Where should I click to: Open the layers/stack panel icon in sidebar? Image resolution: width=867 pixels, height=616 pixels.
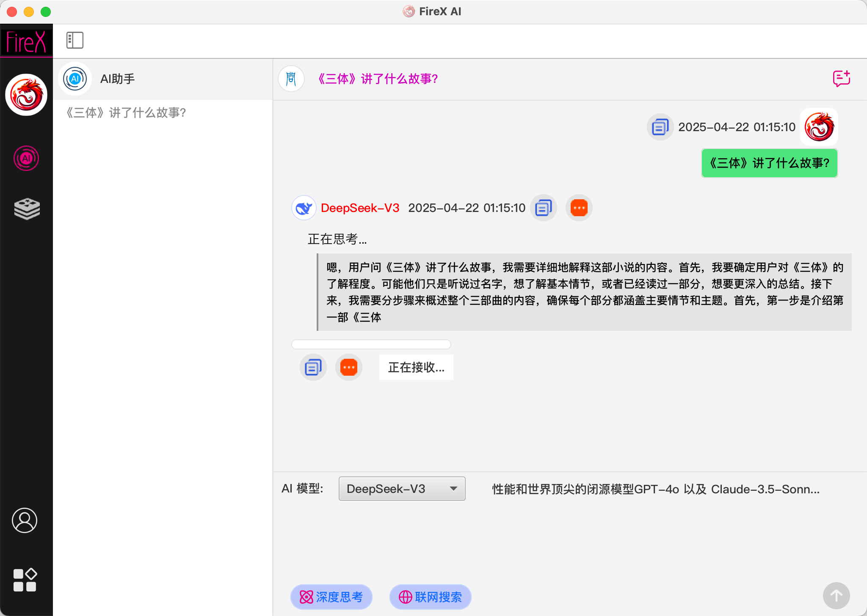tap(26, 208)
